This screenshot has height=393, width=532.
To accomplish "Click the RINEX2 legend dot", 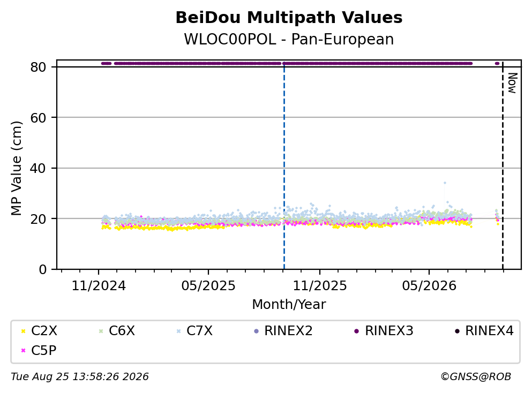I will pos(256,331).
